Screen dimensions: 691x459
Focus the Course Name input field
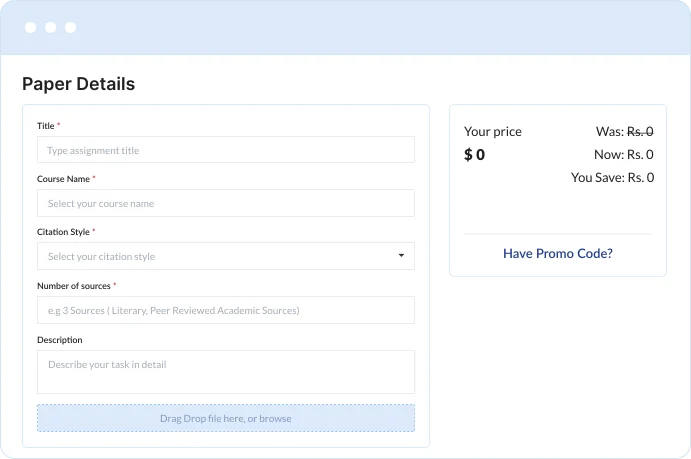coord(225,203)
